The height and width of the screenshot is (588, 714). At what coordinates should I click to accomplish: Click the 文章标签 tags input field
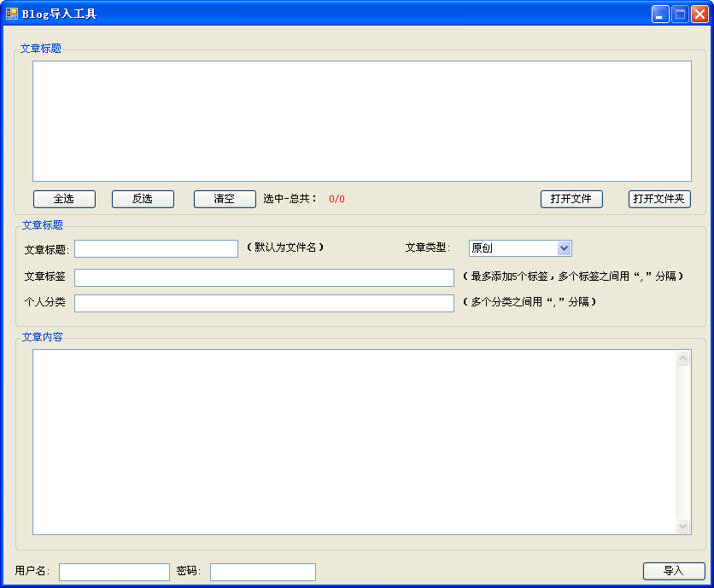tap(265, 277)
